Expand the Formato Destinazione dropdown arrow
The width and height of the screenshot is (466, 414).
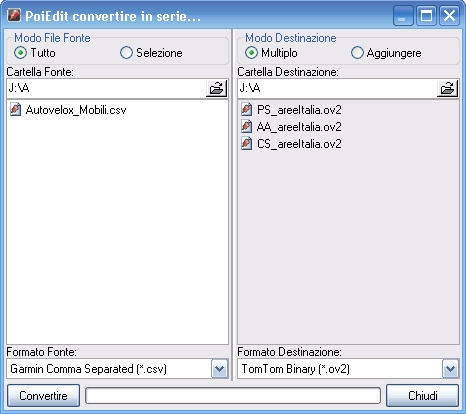[x=450, y=369]
